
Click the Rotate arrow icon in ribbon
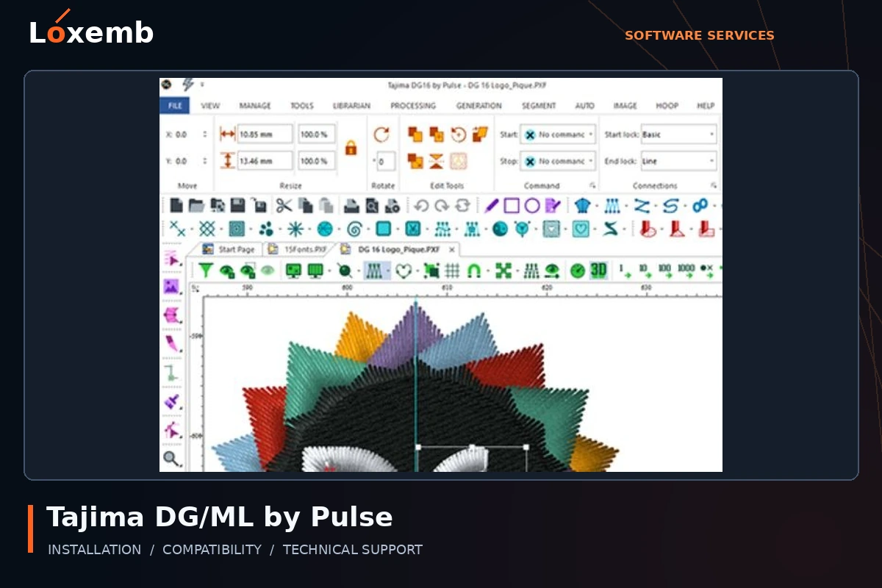[381, 135]
